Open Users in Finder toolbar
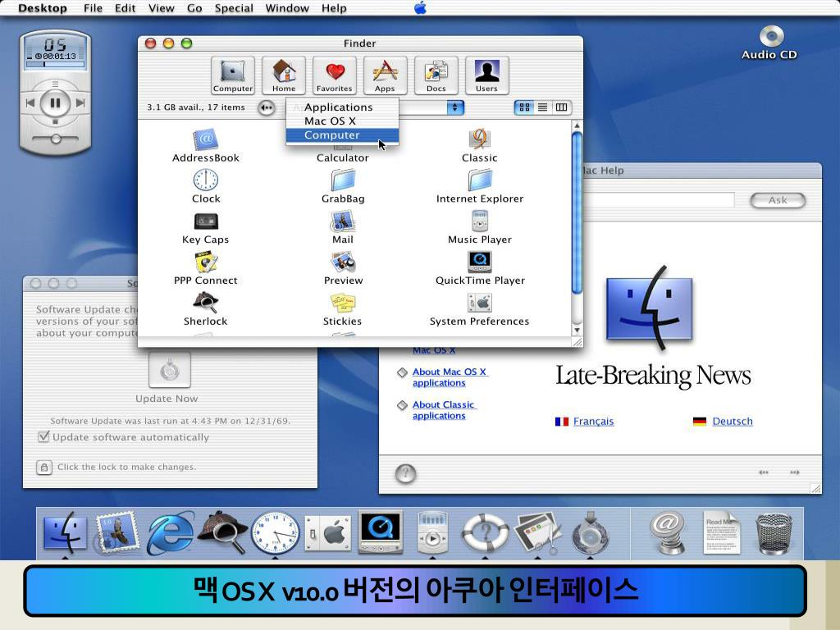The image size is (840, 630). [x=486, y=75]
